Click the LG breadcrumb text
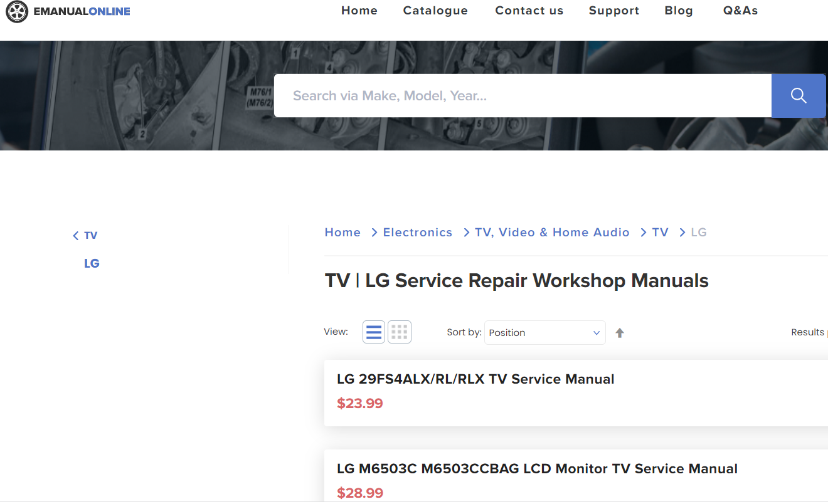The image size is (828, 504). tap(699, 233)
